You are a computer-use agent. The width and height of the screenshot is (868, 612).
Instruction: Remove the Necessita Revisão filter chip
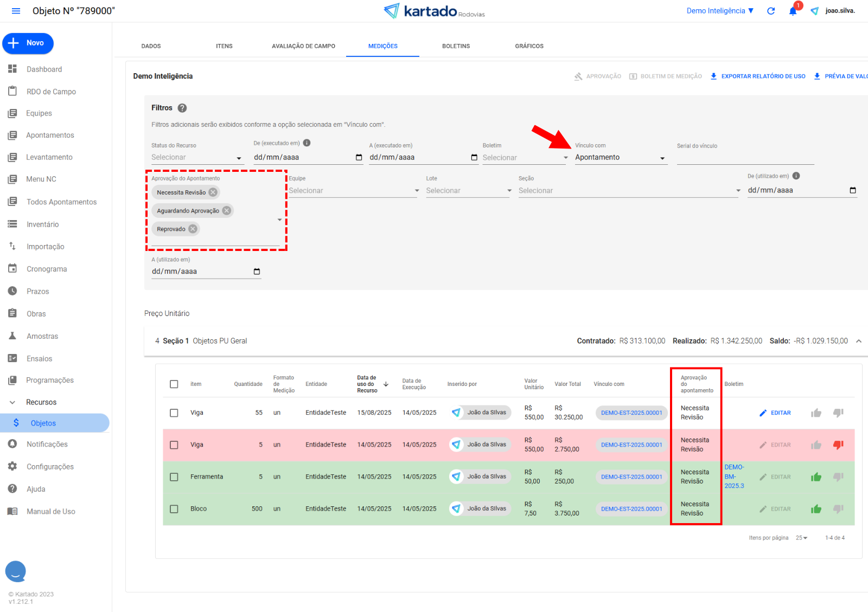[213, 192]
